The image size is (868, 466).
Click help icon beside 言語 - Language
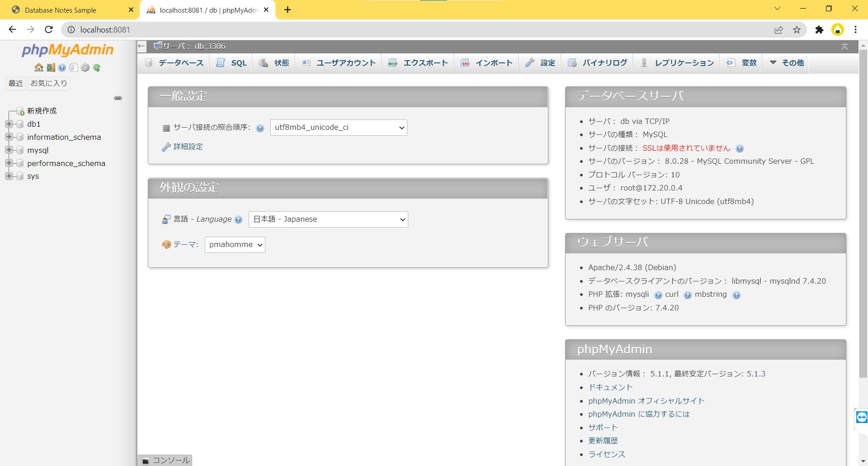coord(239,220)
